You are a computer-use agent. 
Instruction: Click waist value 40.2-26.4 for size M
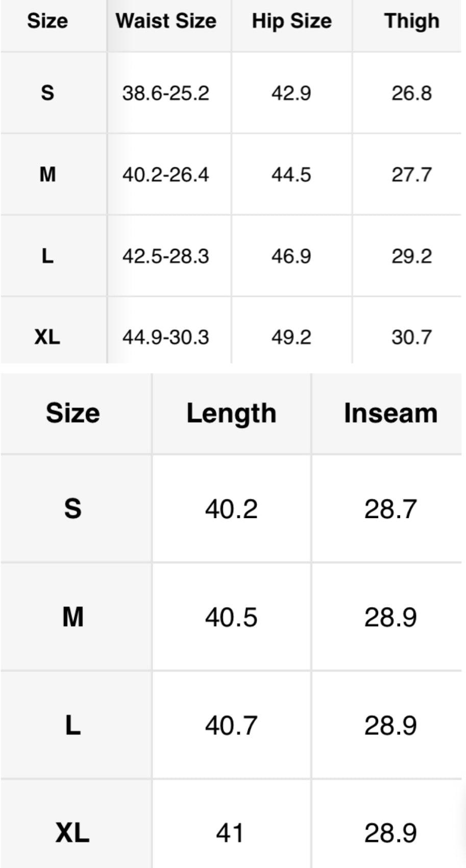166,175
